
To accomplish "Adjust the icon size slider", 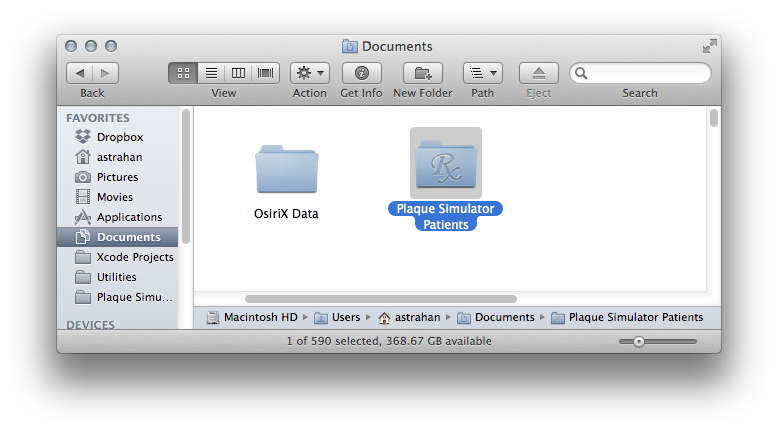I will pos(637,342).
